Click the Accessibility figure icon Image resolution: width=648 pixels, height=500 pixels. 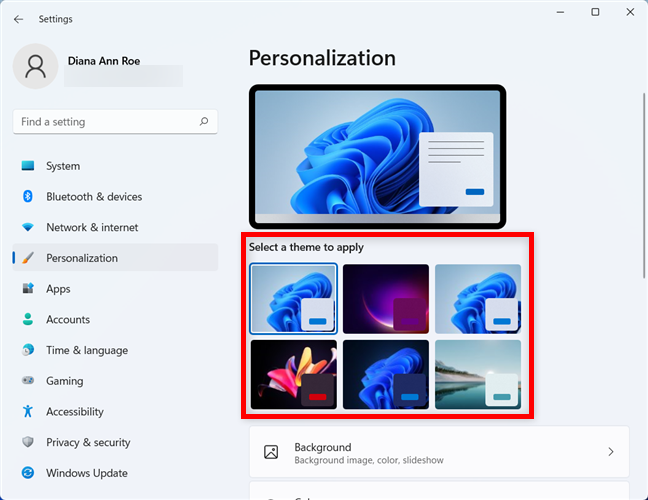[x=28, y=411]
